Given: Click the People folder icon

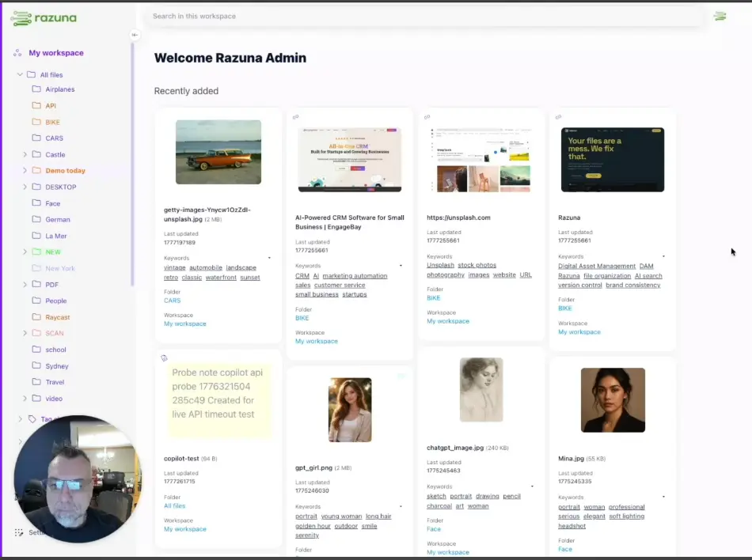Looking at the screenshot, I should 36,301.
